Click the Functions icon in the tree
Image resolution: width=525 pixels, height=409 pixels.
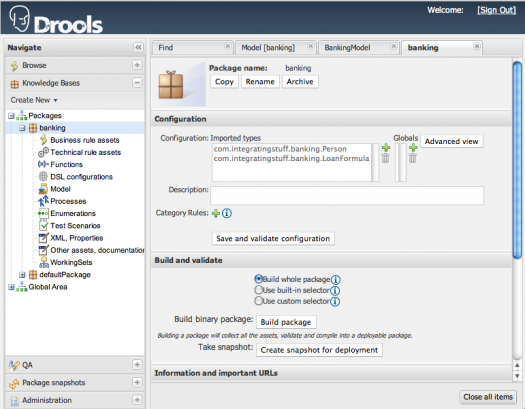(44, 164)
